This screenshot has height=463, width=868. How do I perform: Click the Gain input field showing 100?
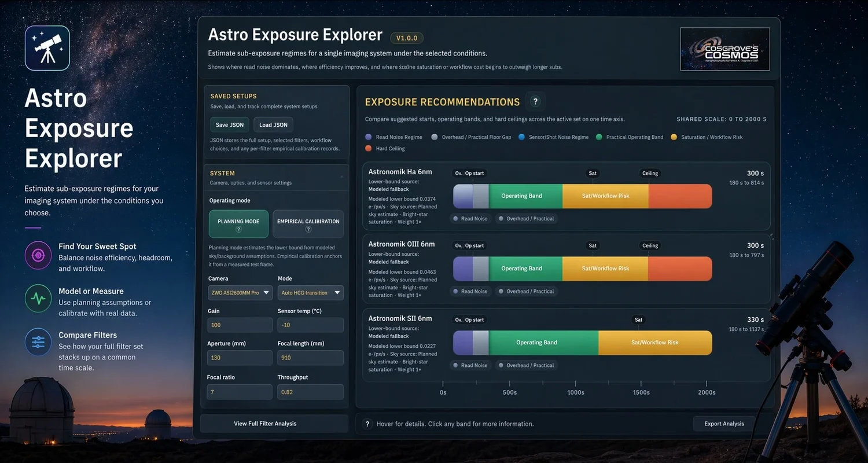[x=240, y=325]
